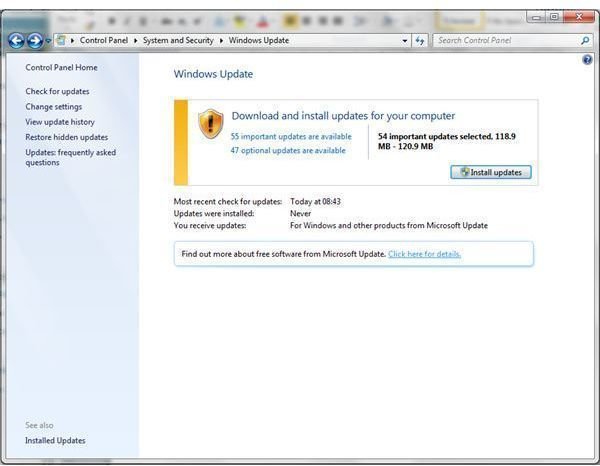
Task: Click the refresh address bar button
Action: click(x=420, y=41)
